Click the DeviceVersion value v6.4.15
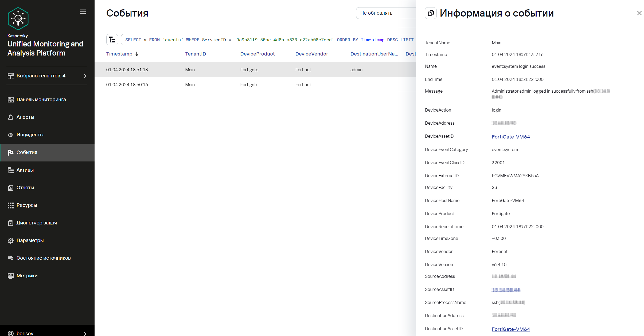 [499, 264]
